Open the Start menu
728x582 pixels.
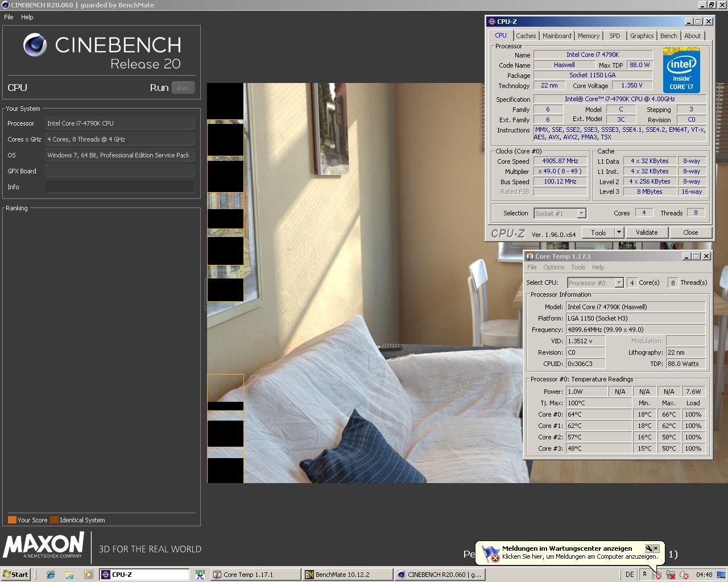point(15,575)
